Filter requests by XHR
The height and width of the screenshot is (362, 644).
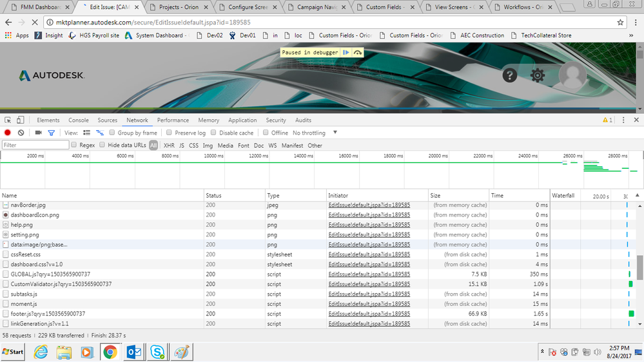(169, 146)
